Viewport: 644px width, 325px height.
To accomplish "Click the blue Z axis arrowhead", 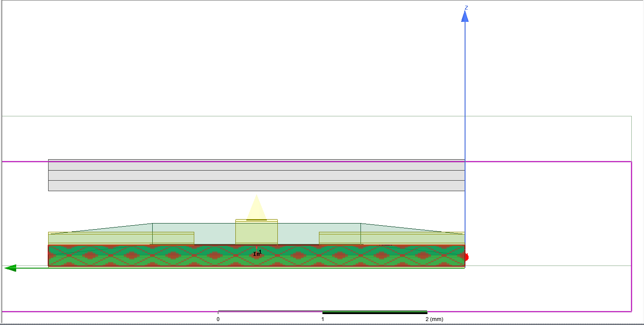I will click(465, 16).
